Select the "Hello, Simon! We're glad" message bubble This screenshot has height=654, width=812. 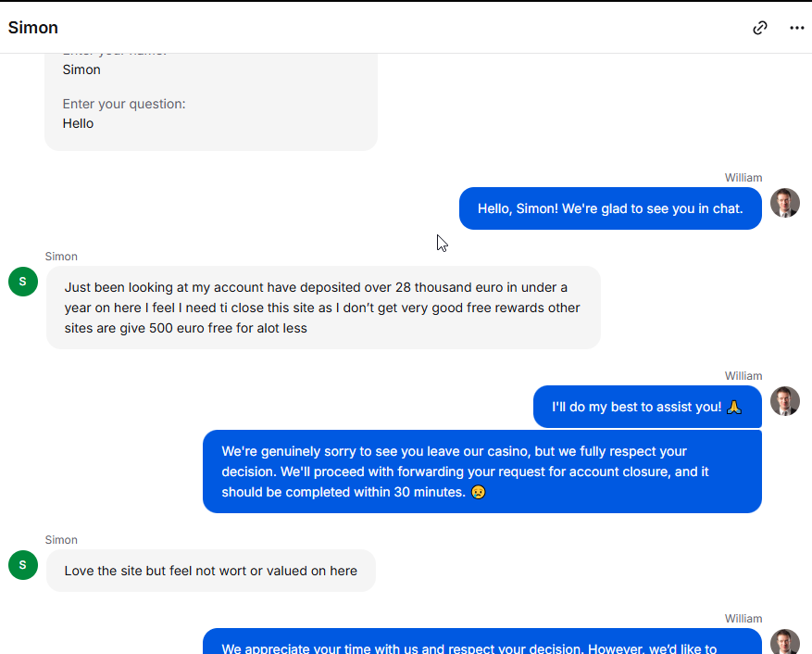pyautogui.click(x=610, y=208)
